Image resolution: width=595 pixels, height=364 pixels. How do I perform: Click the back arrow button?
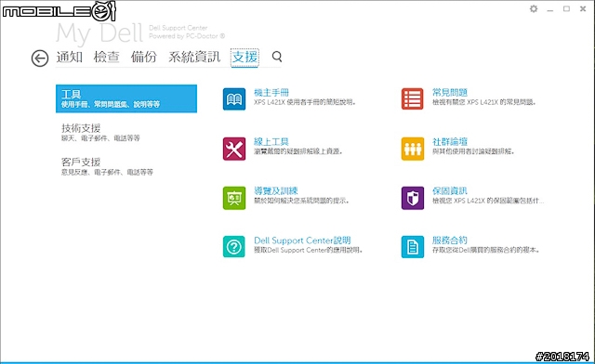40,58
